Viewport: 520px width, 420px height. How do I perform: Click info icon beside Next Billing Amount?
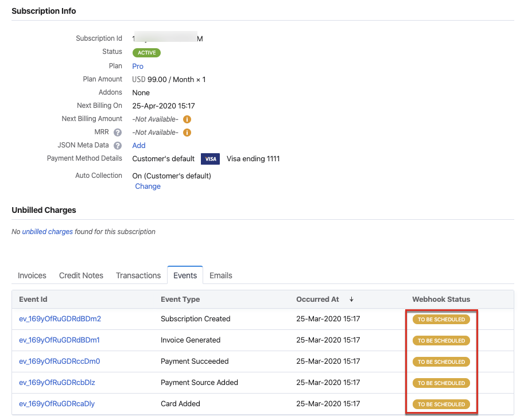(x=187, y=119)
